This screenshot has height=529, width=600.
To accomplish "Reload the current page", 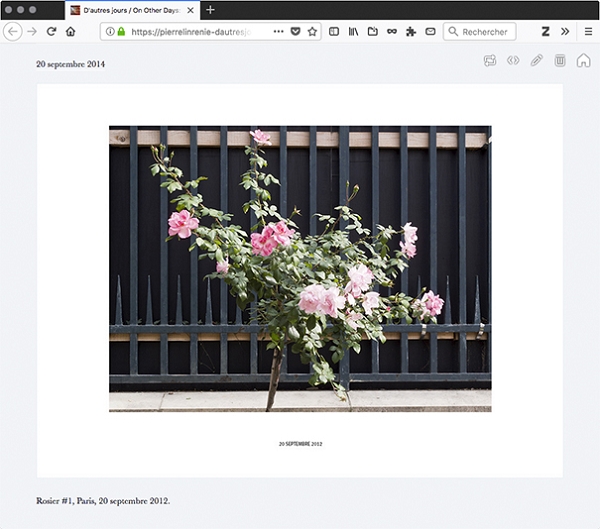I will tap(51, 32).
